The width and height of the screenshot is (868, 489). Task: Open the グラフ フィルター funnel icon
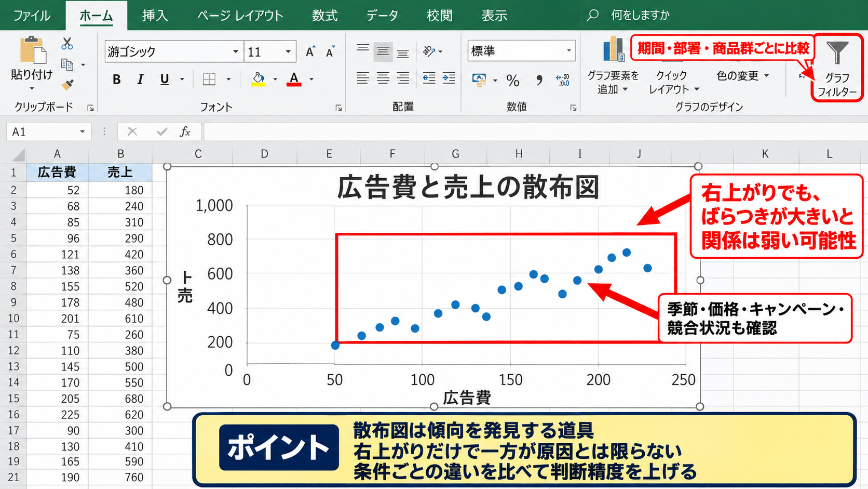click(837, 52)
